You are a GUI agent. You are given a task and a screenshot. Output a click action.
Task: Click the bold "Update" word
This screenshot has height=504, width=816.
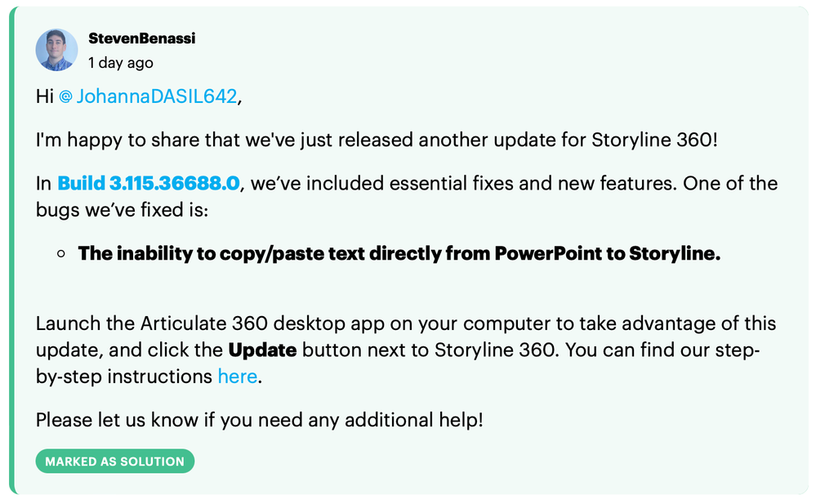pyautogui.click(x=262, y=350)
